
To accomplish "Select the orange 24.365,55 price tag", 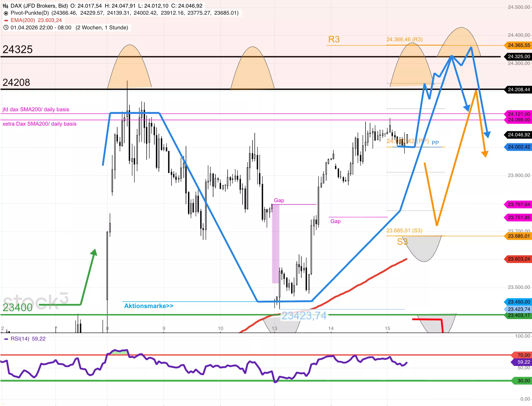I will [518, 45].
